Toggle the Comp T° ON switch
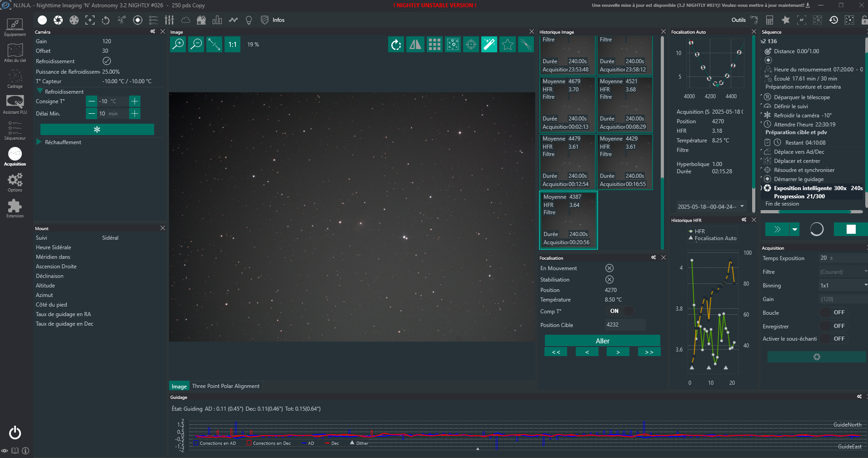The height and width of the screenshot is (458, 868). (620, 311)
